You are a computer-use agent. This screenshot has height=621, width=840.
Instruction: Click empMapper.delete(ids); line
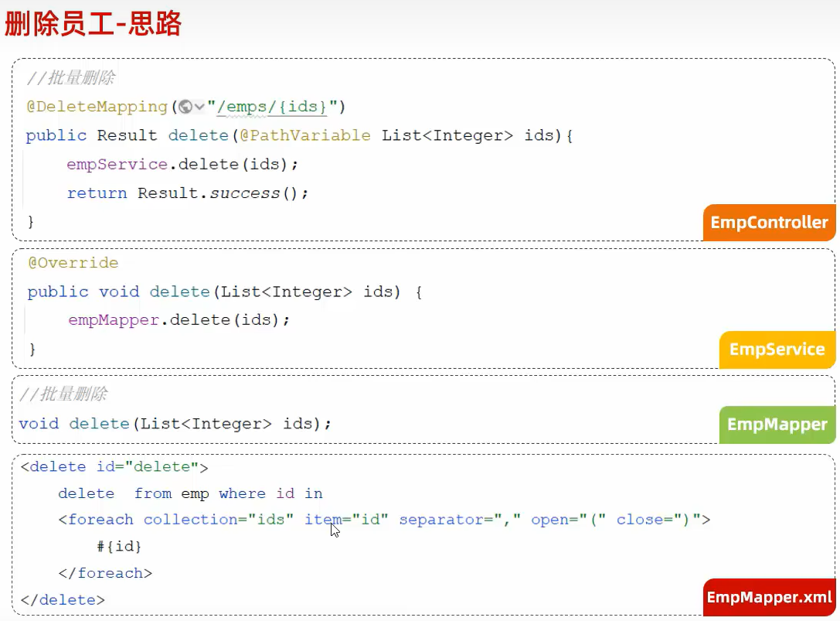tap(179, 320)
